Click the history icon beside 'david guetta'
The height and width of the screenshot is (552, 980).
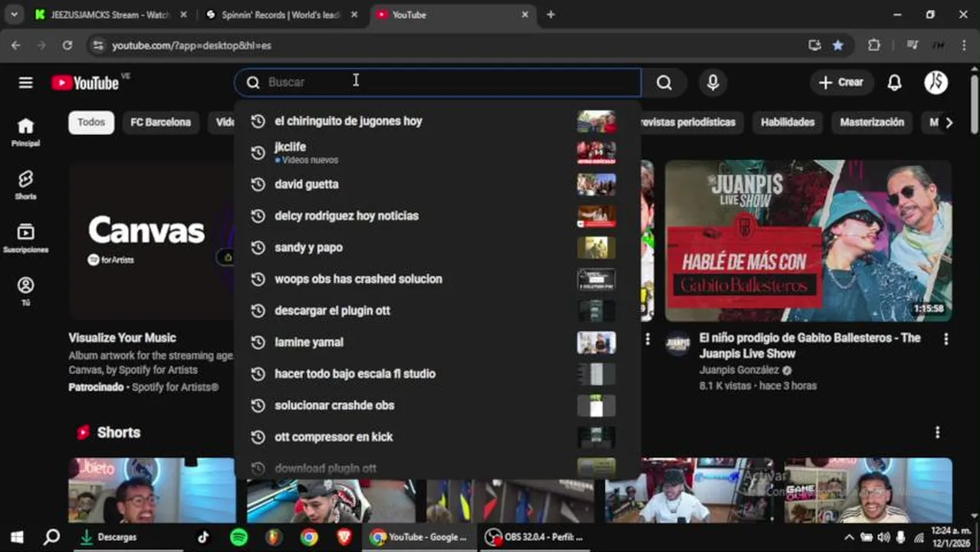(258, 184)
